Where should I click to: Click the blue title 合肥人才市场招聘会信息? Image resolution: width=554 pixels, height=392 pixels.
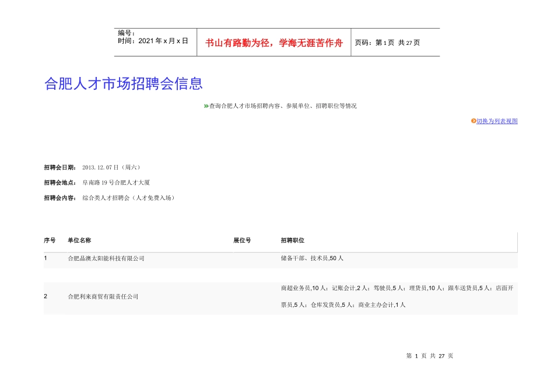(x=124, y=84)
